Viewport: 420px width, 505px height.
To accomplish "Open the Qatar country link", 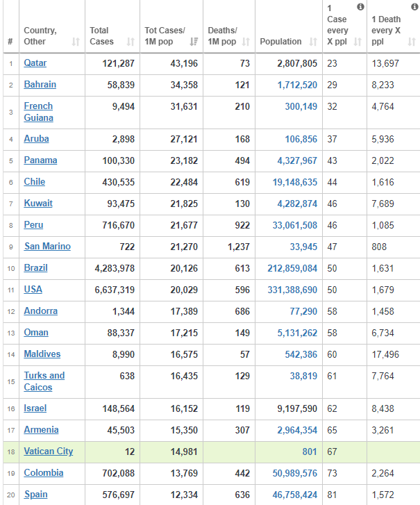I will pyautogui.click(x=35, y=63).
